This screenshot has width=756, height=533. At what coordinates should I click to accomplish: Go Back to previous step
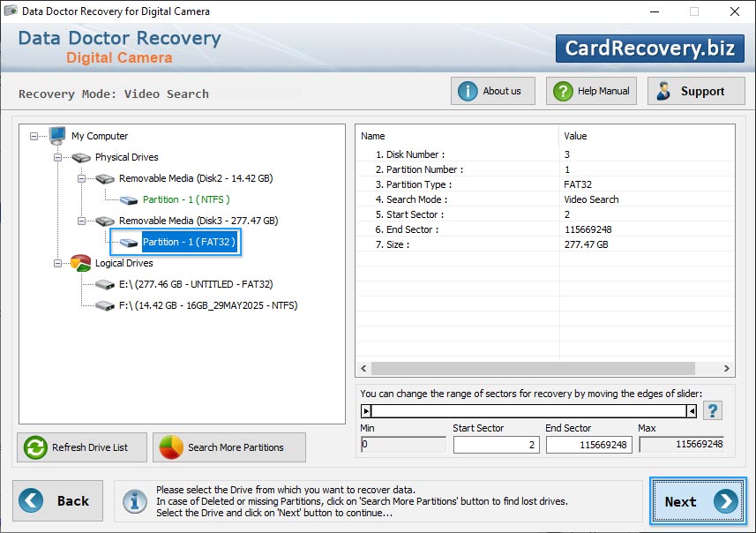pyautogui.click(x=58, y=500)
